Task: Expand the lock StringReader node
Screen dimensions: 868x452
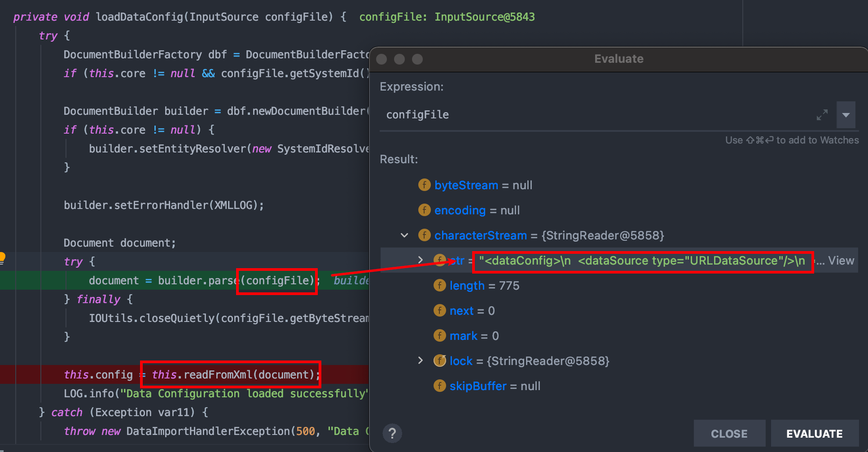Action: tap(420, 361)
